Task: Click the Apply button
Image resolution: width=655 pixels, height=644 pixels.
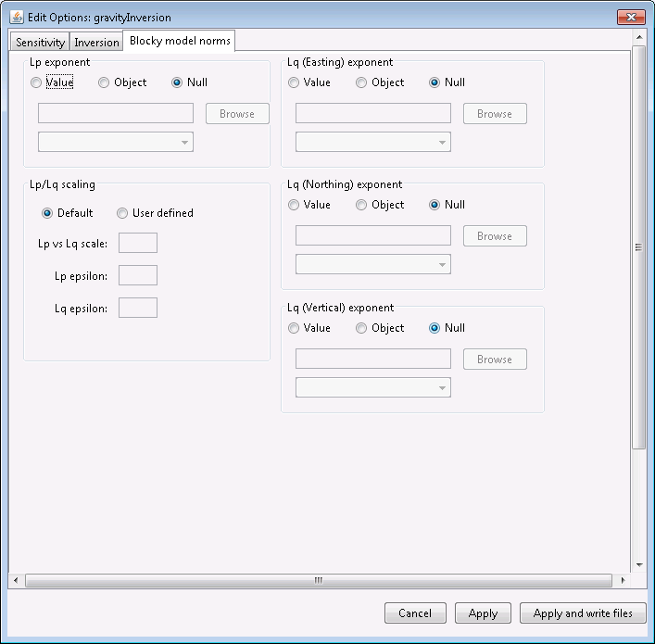Action: click(x=483, y=613)
